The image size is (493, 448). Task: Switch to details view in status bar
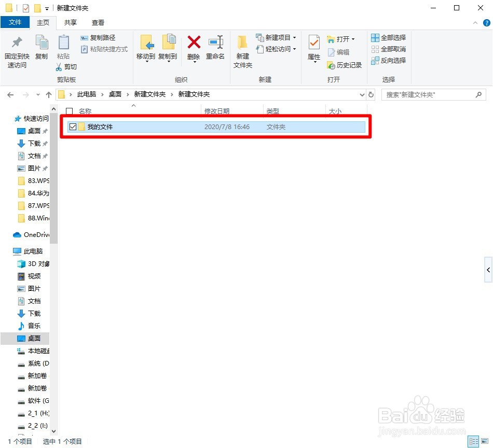(x=474, y=441)
